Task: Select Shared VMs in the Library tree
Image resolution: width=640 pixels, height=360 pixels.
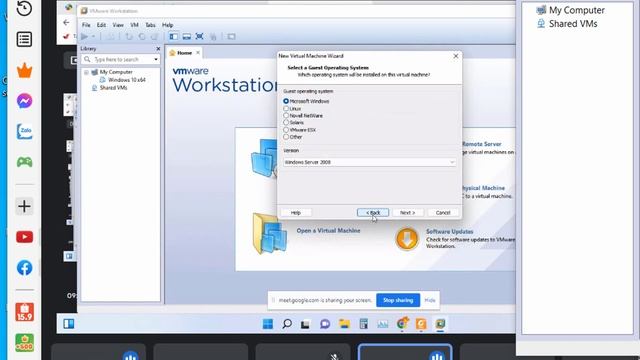Action: (x=113, y=88)
